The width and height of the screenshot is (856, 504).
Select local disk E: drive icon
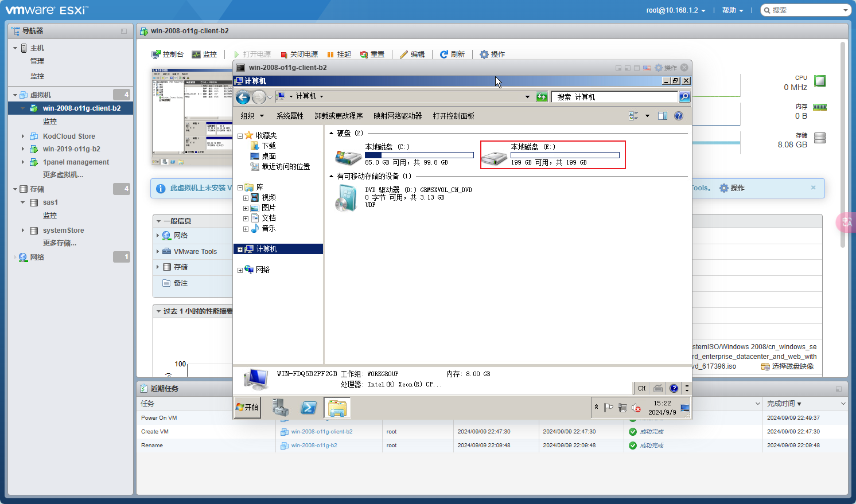point(495,157)
